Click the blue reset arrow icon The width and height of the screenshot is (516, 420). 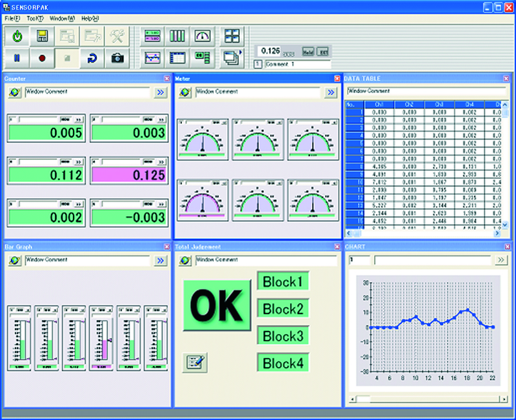(x=92, y=58)
